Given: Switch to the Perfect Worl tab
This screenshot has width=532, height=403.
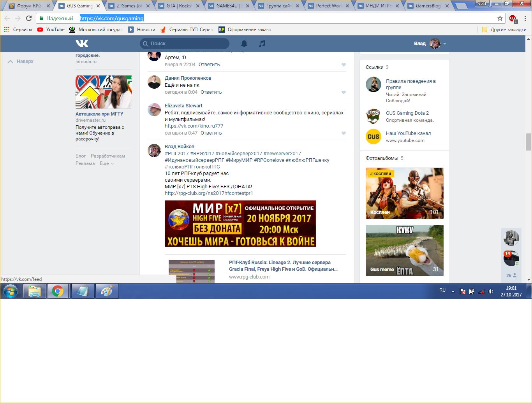Looking at the screenshot, I should [328, 6].
